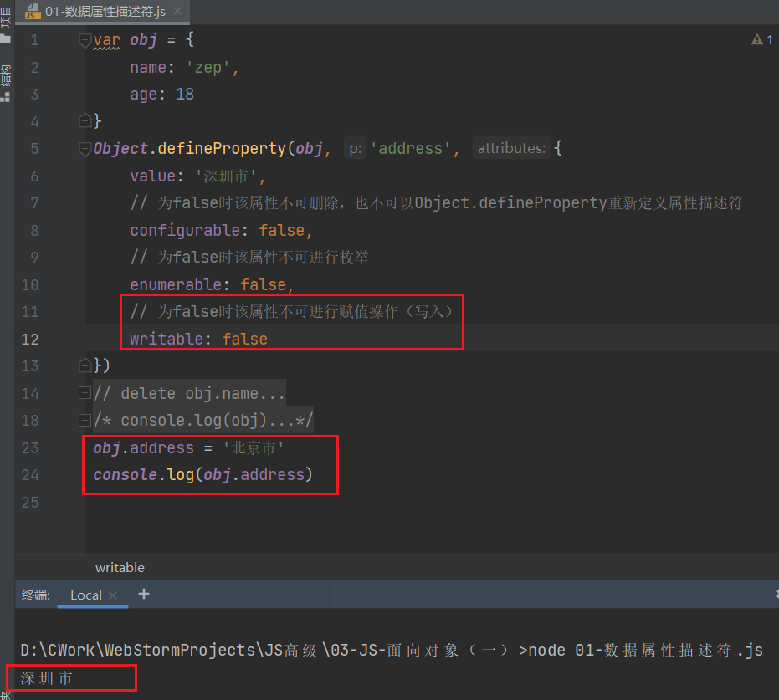This screenshot has height=700, width=779.
Task: Click the writable breadcrumb item
Action: [120, 568]
